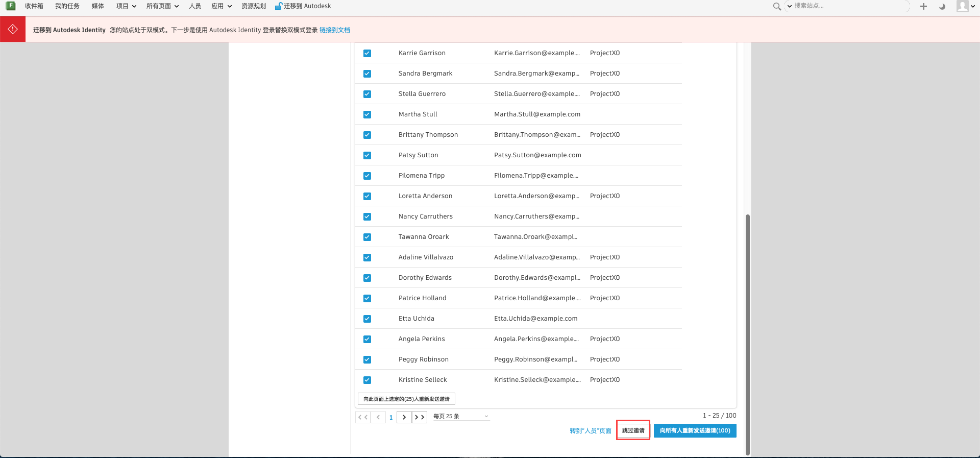Click the green site logo icon
The image size is (980, 458).
pos(10,6)
